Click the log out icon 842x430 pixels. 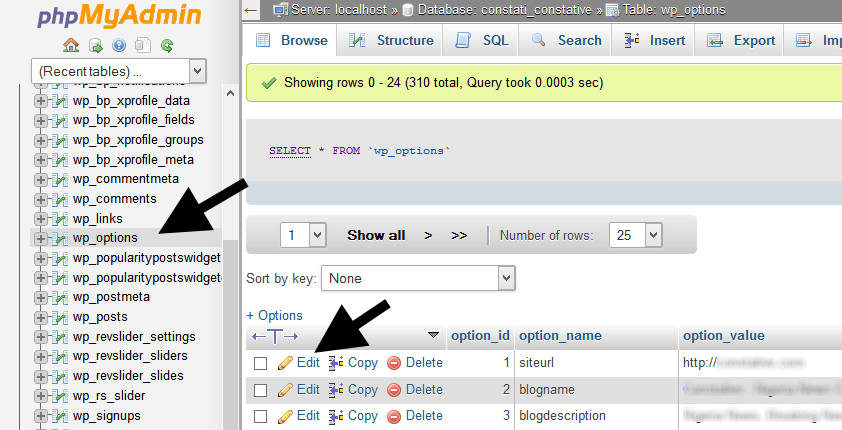click(96, 46)
